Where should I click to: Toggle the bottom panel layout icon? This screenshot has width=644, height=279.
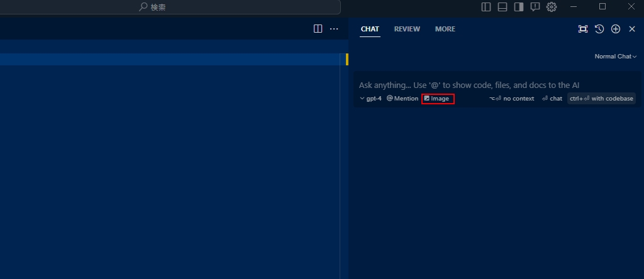(502, 7)
